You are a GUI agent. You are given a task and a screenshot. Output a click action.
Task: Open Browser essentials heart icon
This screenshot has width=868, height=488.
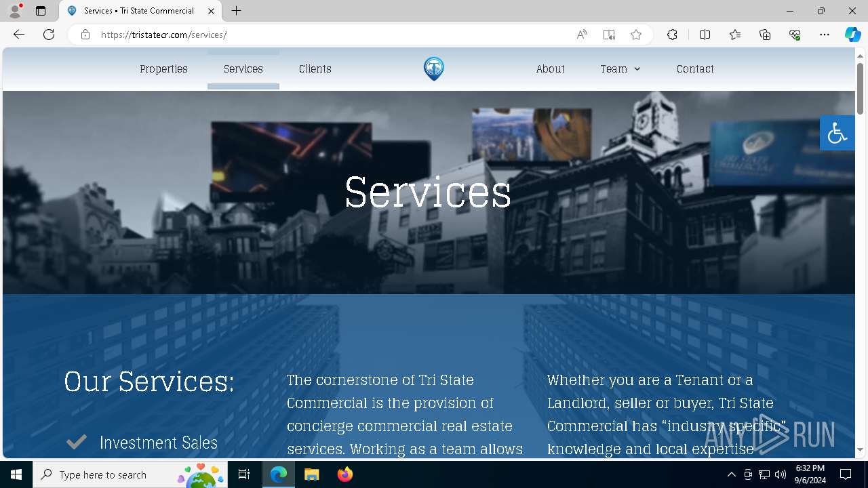point(795,35)
